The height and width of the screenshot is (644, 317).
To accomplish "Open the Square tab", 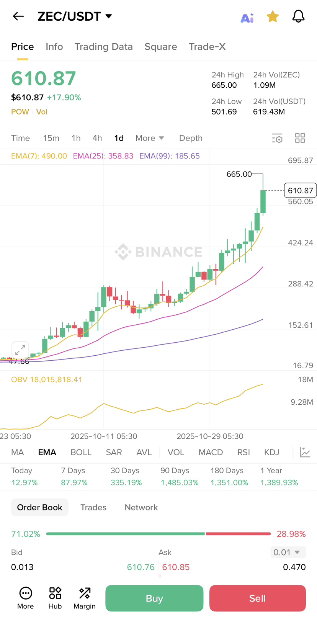I will (161, 47).
